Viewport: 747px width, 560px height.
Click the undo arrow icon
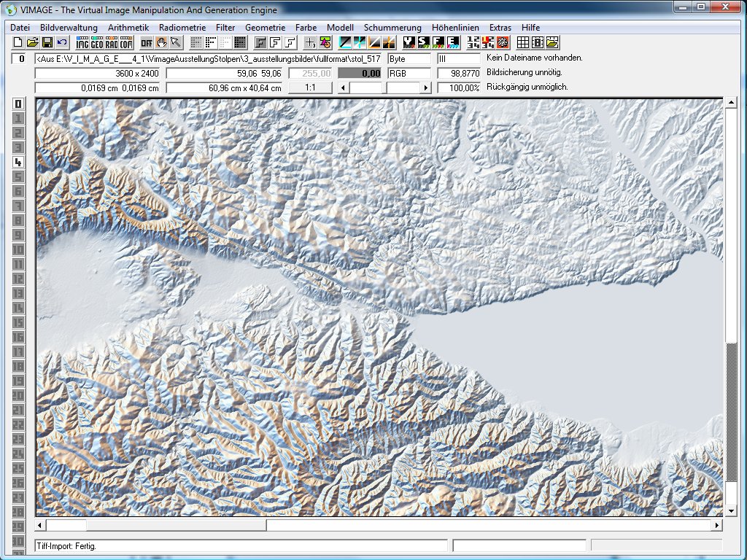tap(61, 42)
